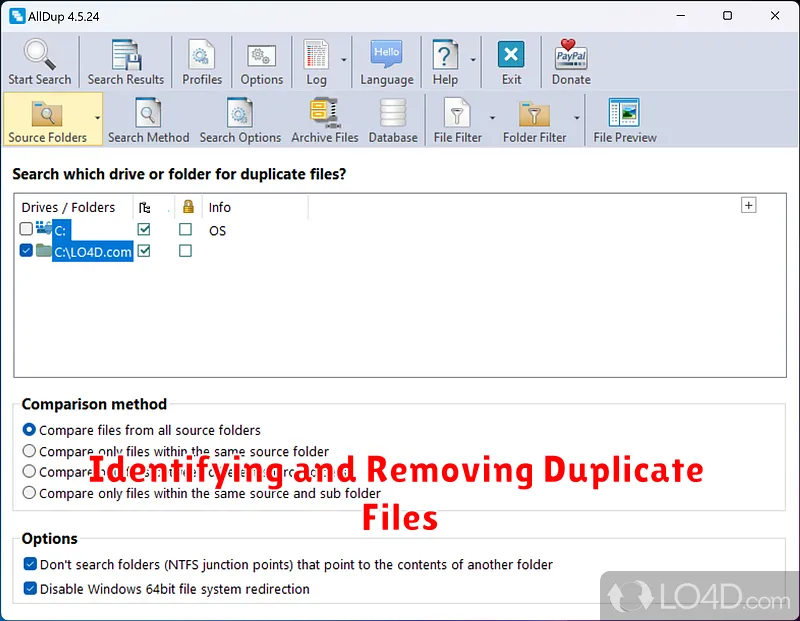
Task: Expand the Source Folders dropdown arrow
Action: tap(97, 117)
